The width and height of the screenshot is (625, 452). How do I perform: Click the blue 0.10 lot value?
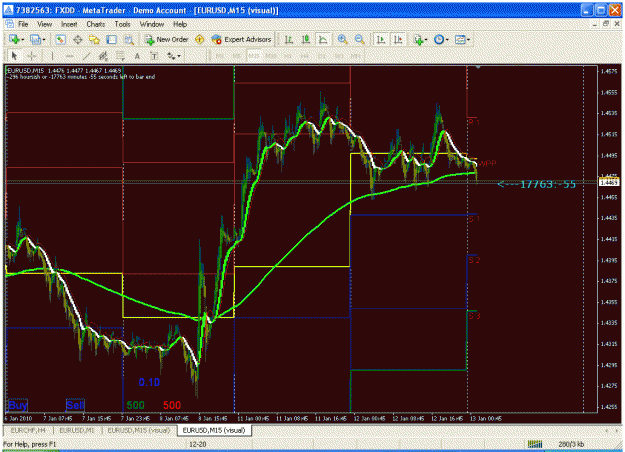click(x=149, y=382)
